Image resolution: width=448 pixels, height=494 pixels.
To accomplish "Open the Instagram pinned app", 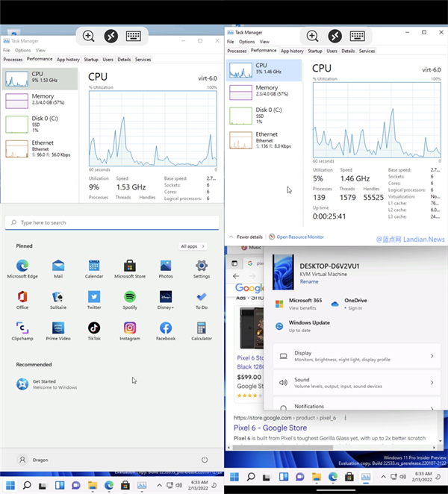I will [130, 331].
